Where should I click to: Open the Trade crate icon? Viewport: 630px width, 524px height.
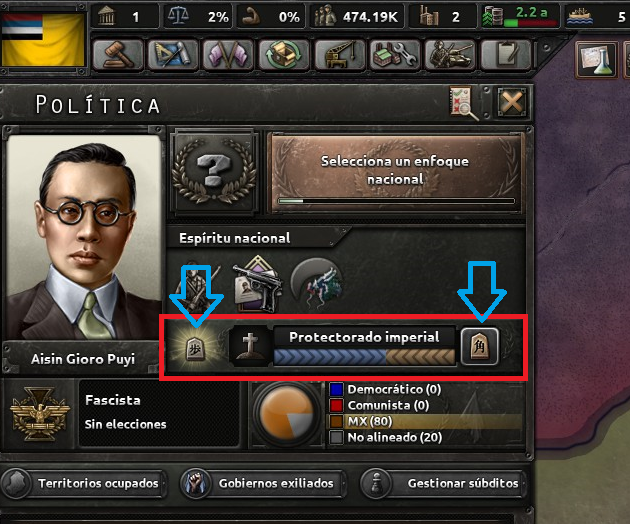coord(284,54)
